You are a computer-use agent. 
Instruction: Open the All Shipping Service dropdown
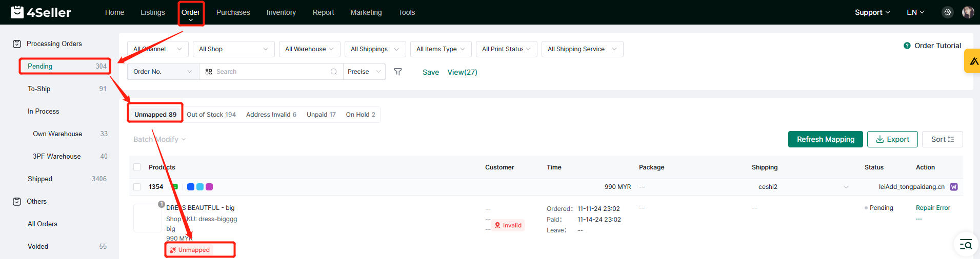click(582, 49)
